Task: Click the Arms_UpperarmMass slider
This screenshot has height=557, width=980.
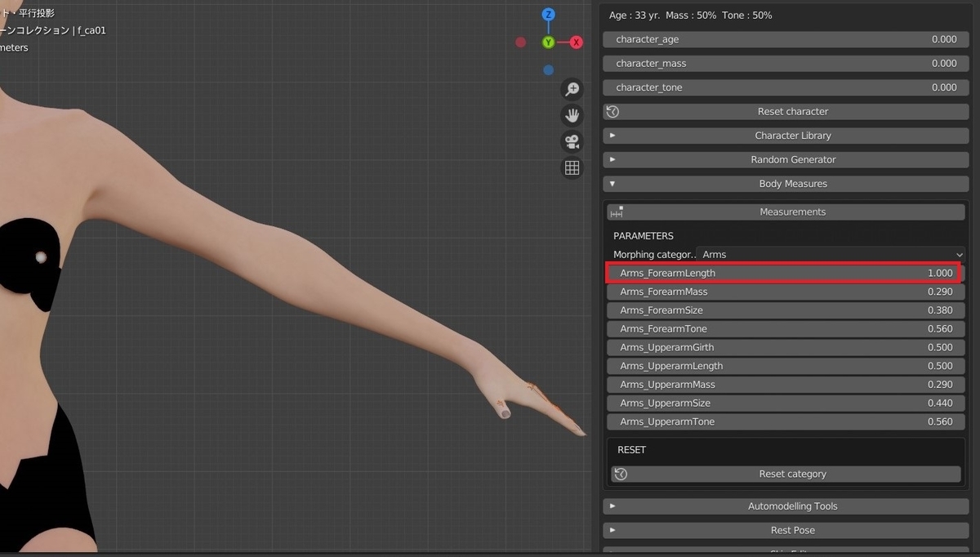Action: pyautogui.click(x=785, y=385)
